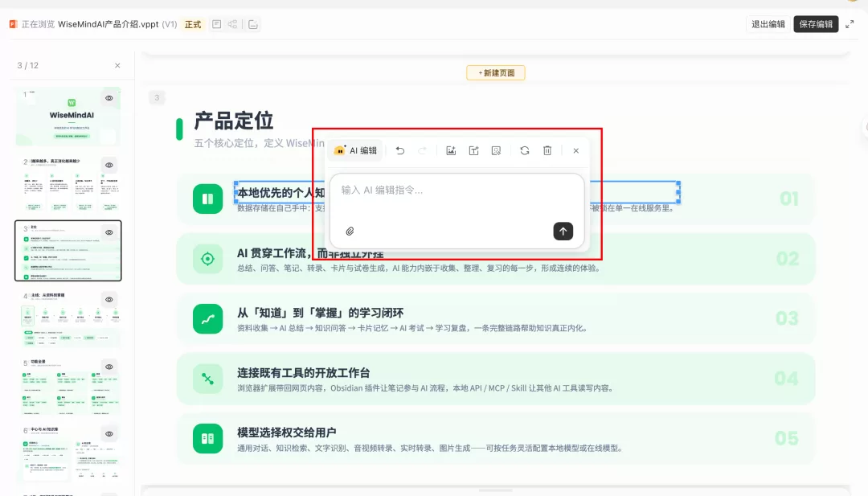Click the slide number 3 badge
This screenshot has width=868, height=496.
157,97
